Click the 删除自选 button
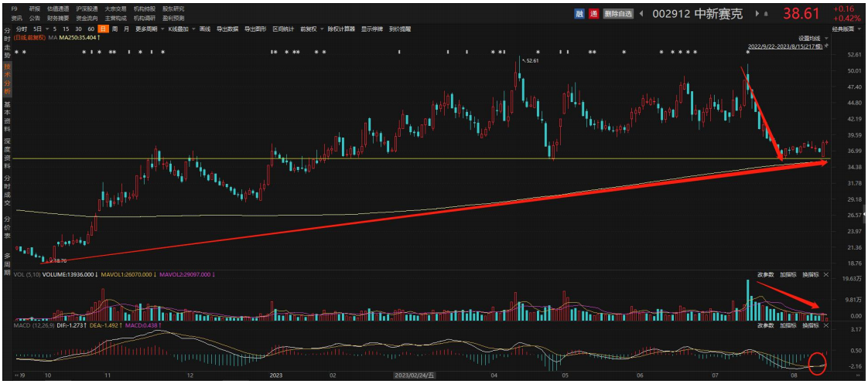868x384 pixels. tap(618, 13)
